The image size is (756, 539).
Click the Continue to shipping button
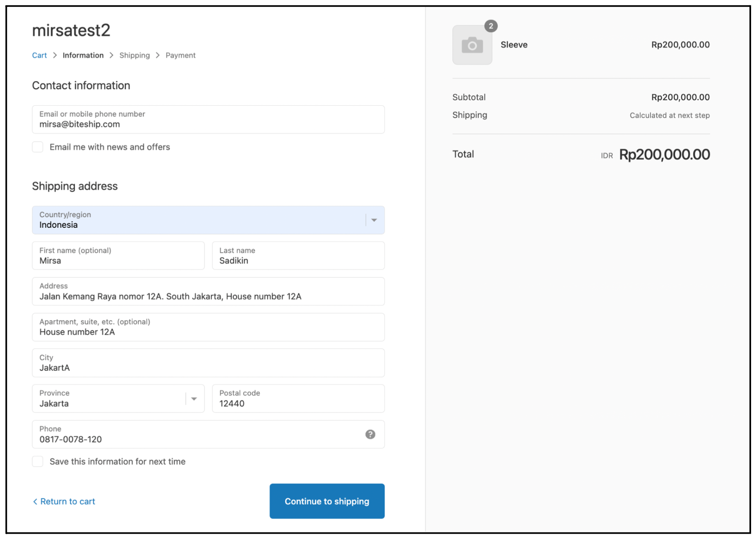[x=327, y=501]
